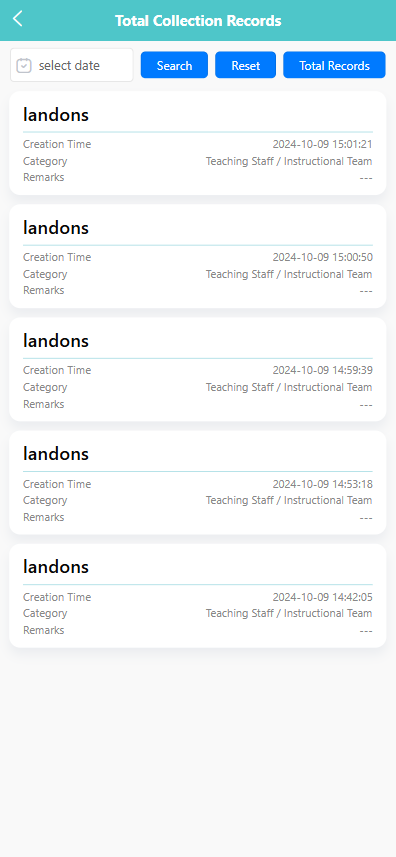Click Remarks label in the last record card

pyautogui.click(x=44, y=630)
